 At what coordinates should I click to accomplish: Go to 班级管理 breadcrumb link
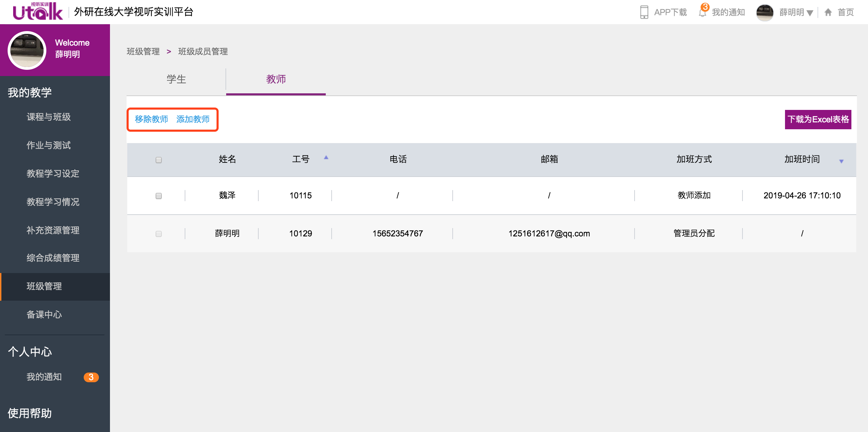143,51
